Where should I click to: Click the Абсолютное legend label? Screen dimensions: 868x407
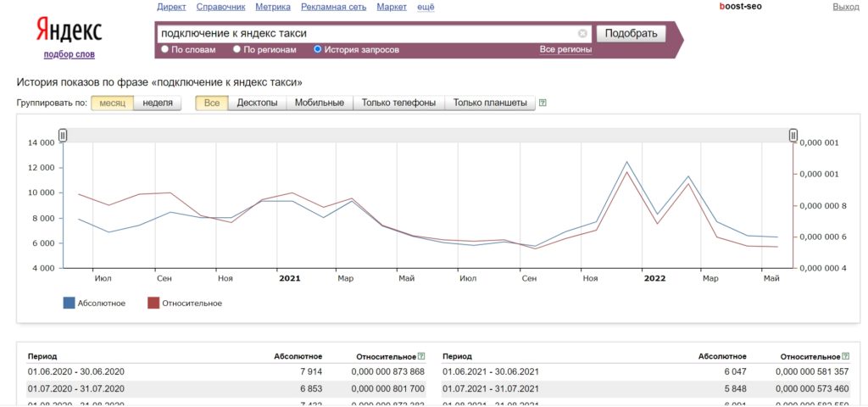click(x=102, y=304)
